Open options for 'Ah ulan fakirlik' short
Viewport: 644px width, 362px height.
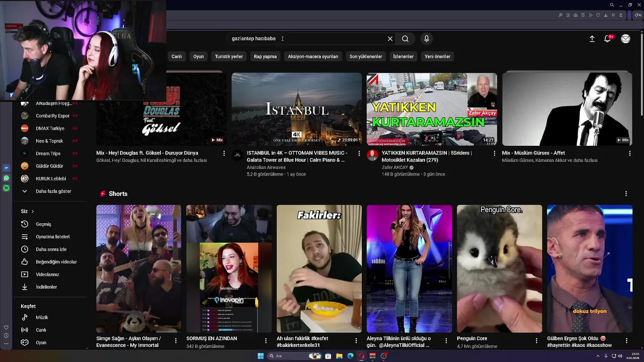tap(356, 341)
